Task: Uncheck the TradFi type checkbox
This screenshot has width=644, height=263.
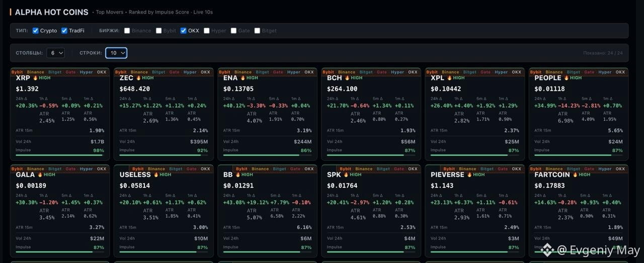Action: tap(64, 31)
